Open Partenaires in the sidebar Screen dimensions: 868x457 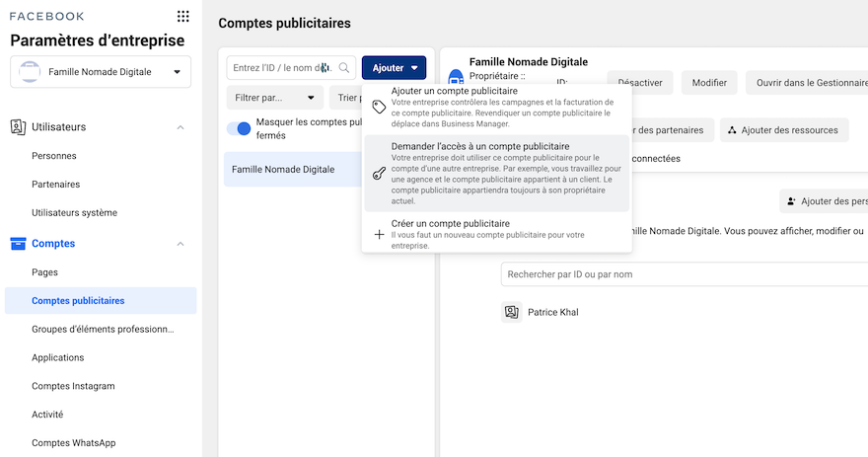[55, 184]
